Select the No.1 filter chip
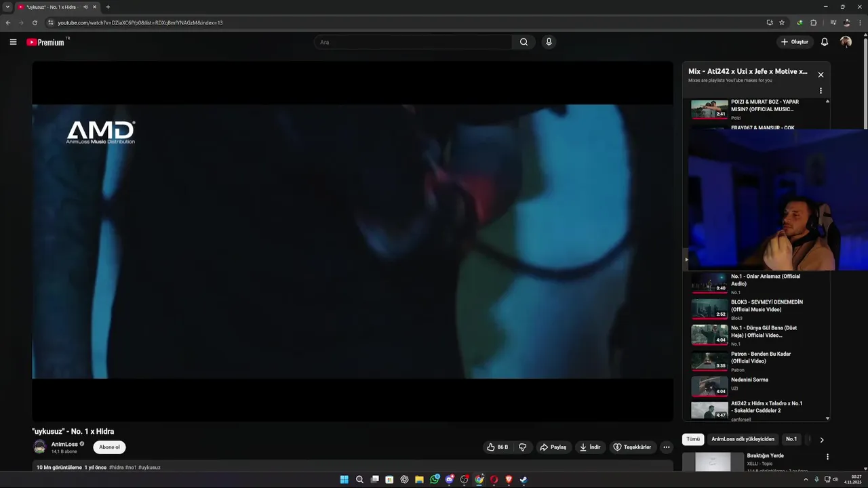 (x=791, y=439)
